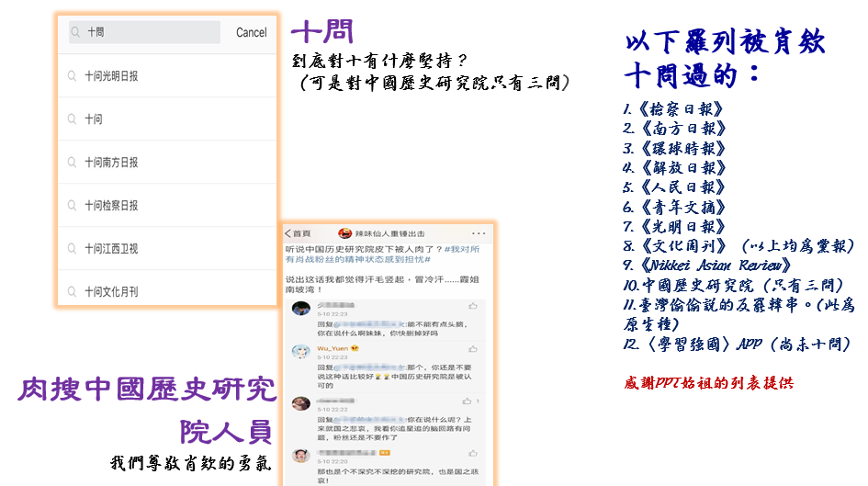Tap the back chevron beside 首頁
Viewport: 868px width, 486px height.
coord(287,233)
